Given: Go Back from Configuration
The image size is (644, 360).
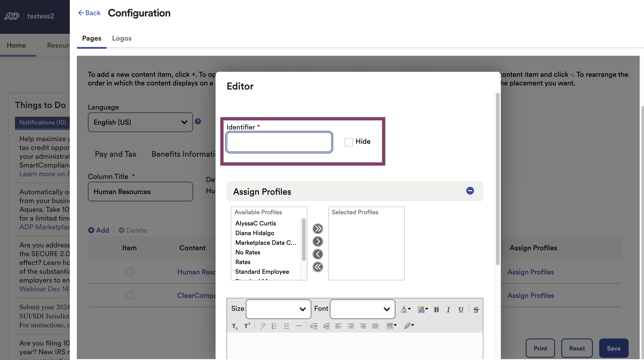Looking at the screenshot, I should tap(89, 13).
